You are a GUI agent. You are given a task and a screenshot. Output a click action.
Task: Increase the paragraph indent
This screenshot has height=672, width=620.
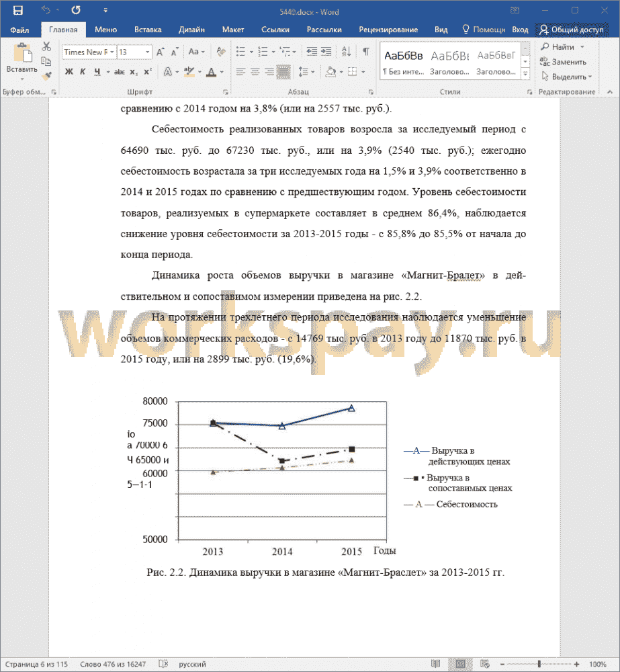(326, 52)
